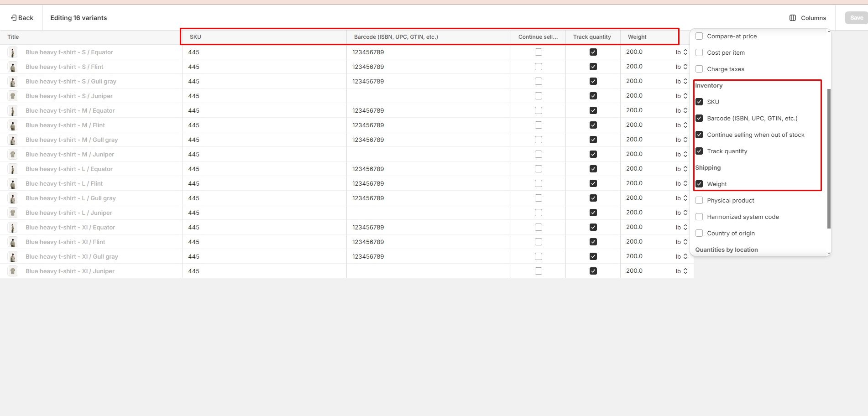Click thumbnail of Blue heavy t-shirt S / Equator
The height and width of the screenshot is (416, 868).
coord(13,52)
